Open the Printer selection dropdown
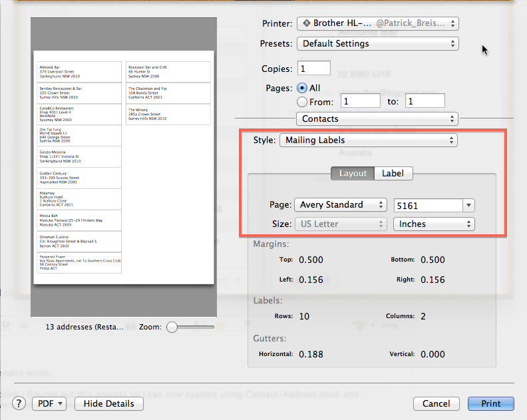527x420 pixels. click(x=377, y=23)
